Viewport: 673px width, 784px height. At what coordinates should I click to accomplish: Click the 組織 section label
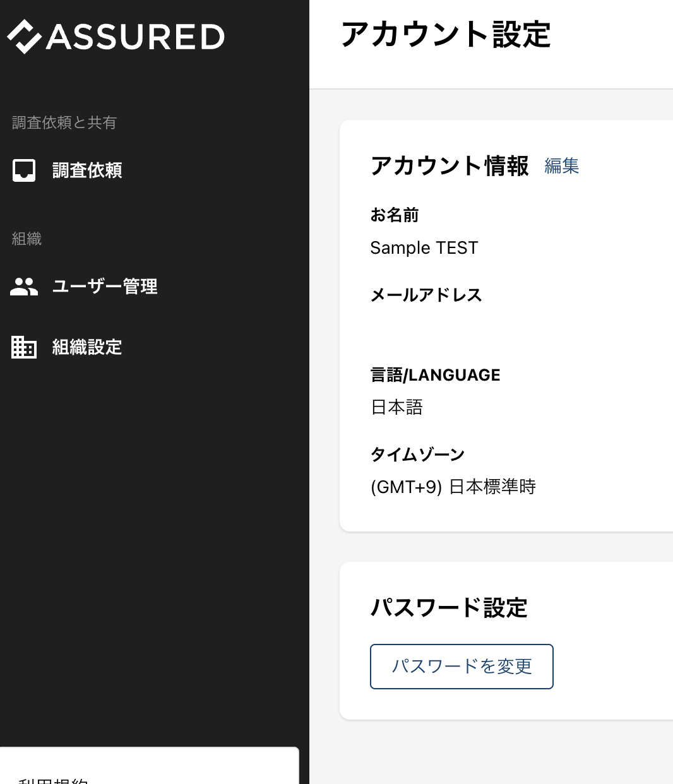[x=27, y=239]
